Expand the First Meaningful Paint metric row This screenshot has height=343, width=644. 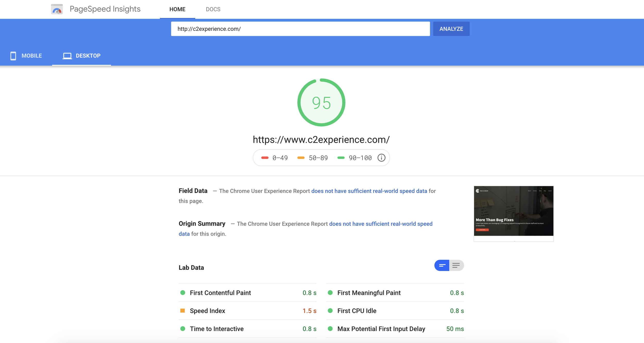pyautogui.click(x=369, y=293)
